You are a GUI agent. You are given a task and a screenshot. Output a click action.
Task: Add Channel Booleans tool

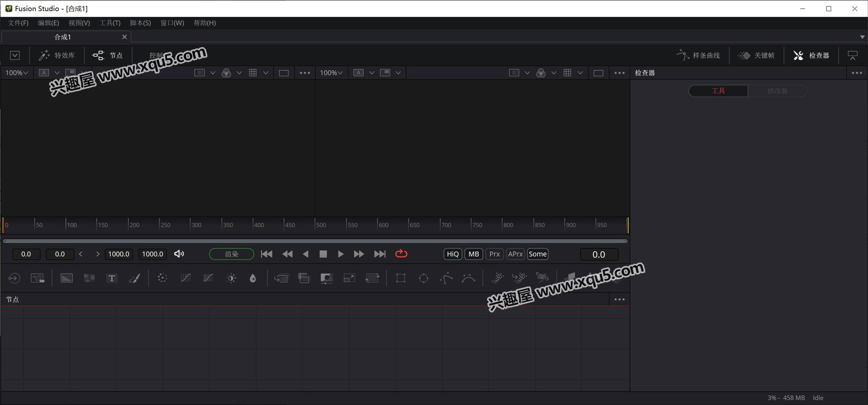[304, 278]
